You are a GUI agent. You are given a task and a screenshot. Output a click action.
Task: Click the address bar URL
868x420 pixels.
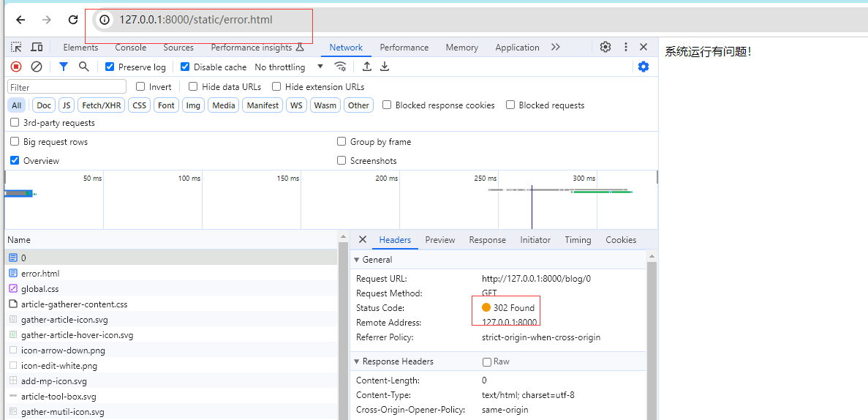[x=196, y=20]
